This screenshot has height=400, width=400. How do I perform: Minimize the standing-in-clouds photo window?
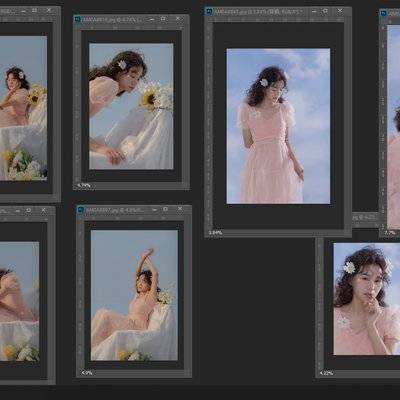pos(314,11)
